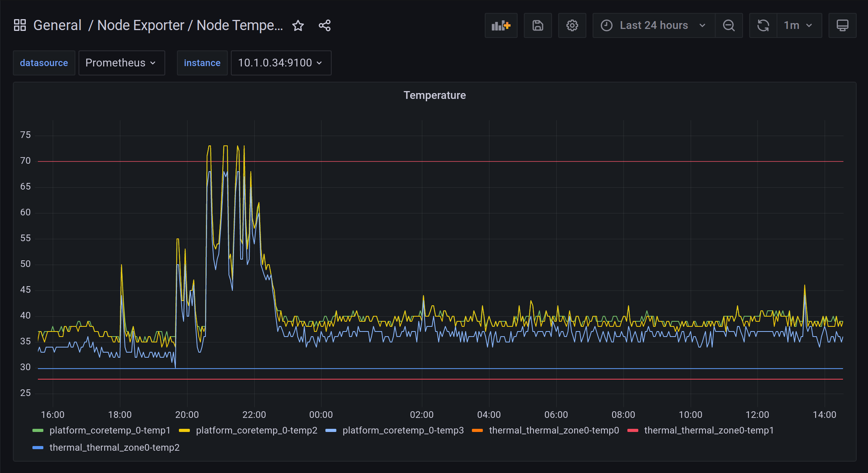Open the instance 10.1.0.34:9100 dropdown

pos(280,63)
